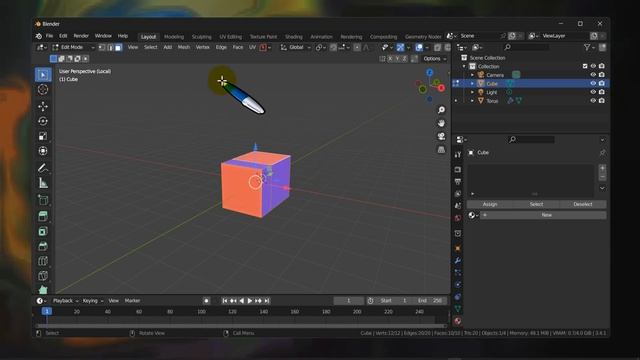The image size is (640, 360).
Task: Open the Mesh menu
Action: pyautogui.click(x=184, y=48)
